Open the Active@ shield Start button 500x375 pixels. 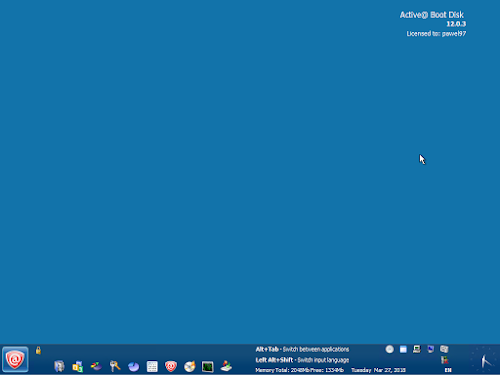15,359
